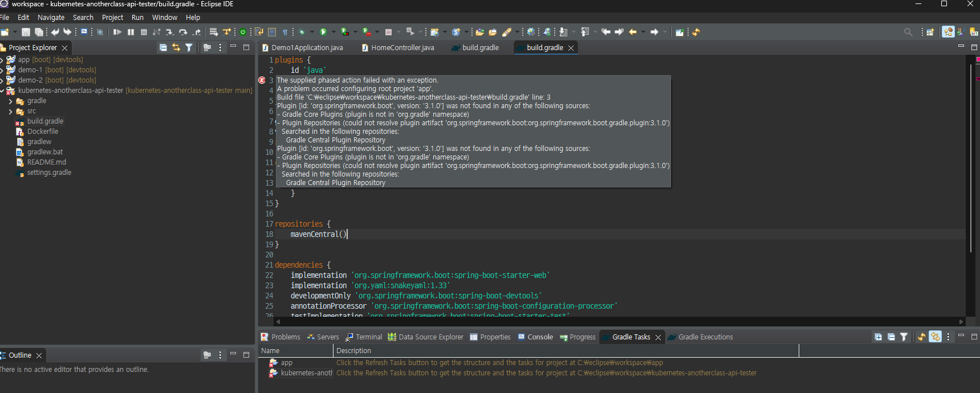The height and width of the screenshot is (393, 980).
Task: Click the Resume debug icon
Action: click(x=117, y=32)
